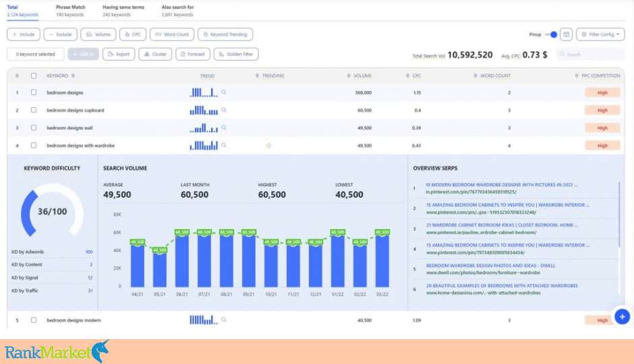Select the Also search for tab
Viewport: 634px width, 364px height.
click(177, 11)
